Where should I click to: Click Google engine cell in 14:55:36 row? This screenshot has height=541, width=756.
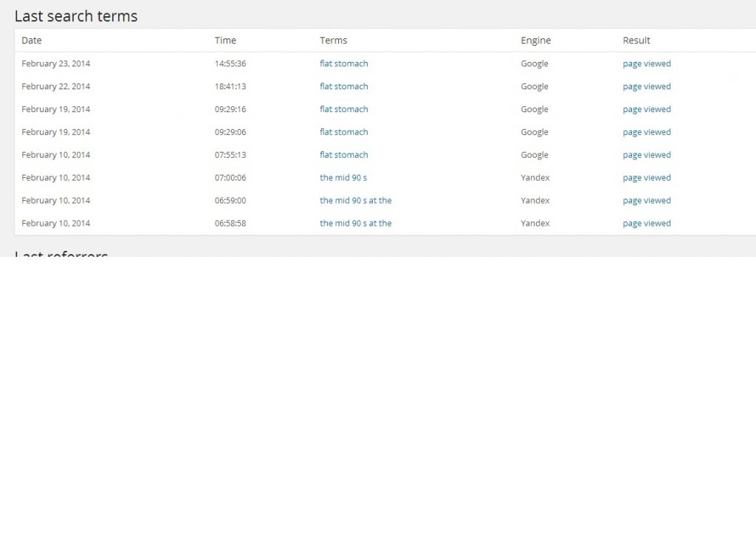pos(535,63)
